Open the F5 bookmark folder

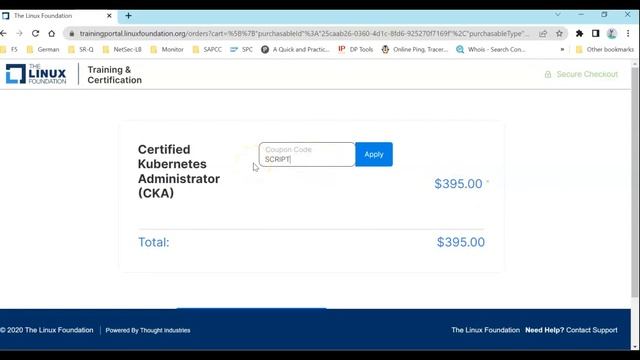tap(9, 49)
